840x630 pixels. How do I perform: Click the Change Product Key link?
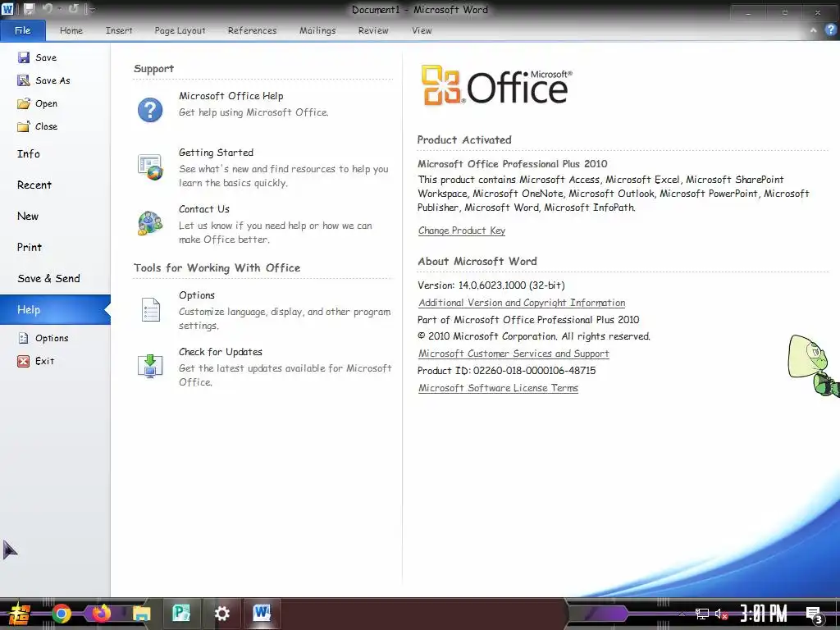[462, 231]
